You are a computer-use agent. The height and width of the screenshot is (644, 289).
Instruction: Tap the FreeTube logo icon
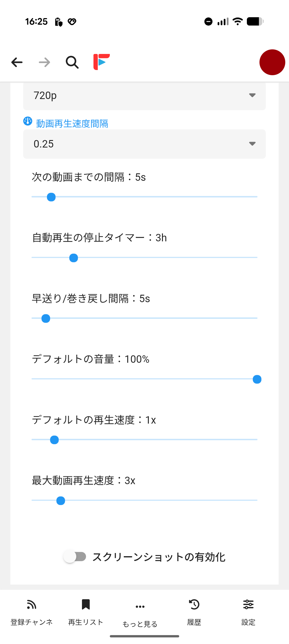[101, 62]
